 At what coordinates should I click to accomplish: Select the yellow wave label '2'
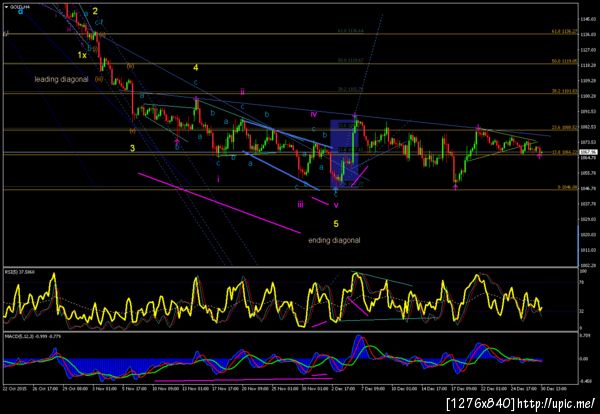click(x=95, y=11)
